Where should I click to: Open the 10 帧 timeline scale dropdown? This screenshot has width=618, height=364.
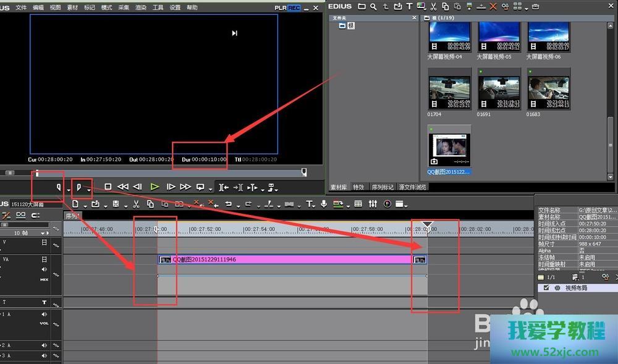tap(43, 233)
